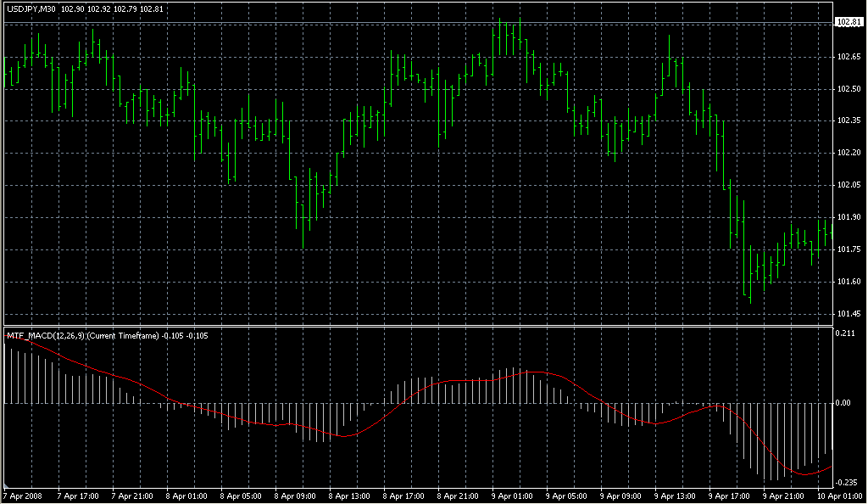Screen dimensions: 868x504
Task: Click the 102.65 price axis label
Action: 848,57
